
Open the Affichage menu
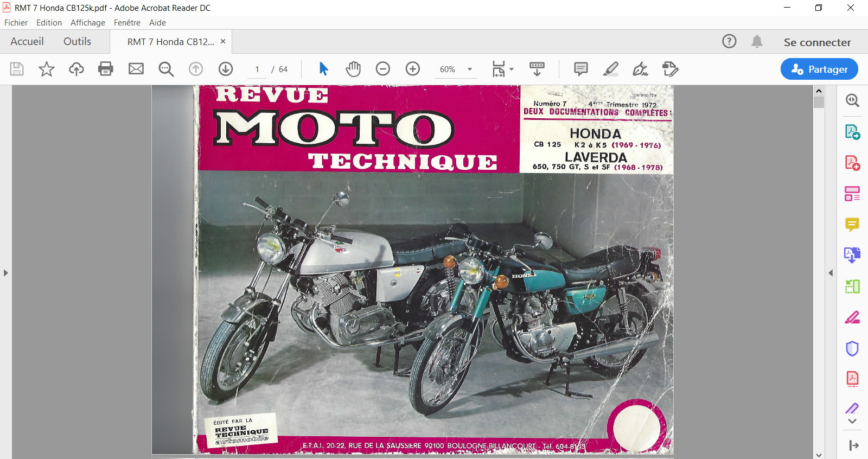point(88,23)
